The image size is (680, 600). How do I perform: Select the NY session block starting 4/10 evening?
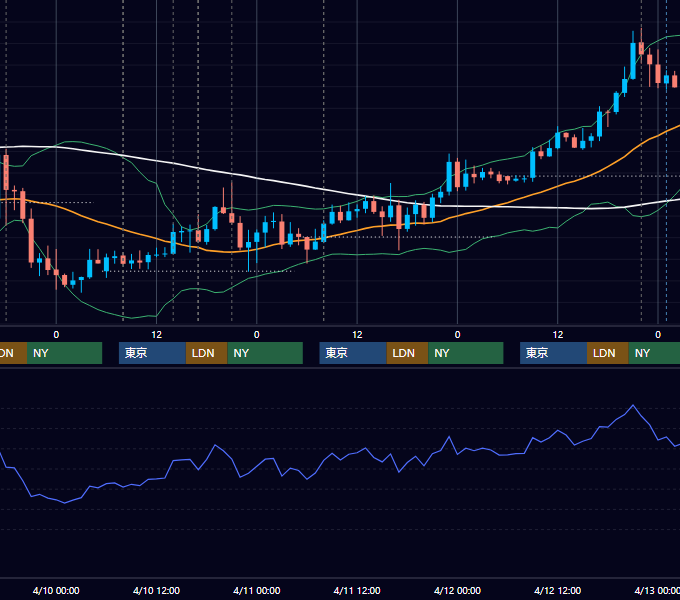click(265, 353)
